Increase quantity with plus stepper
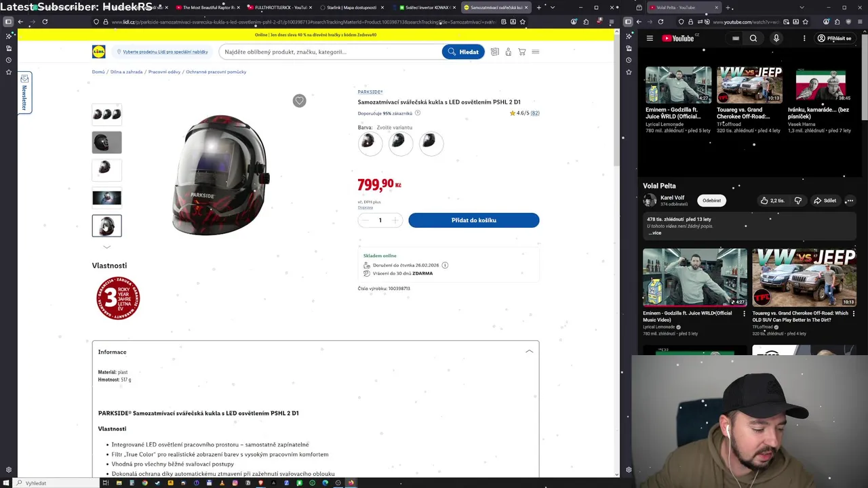Image resolution: width=868 pixels, height=488 pixels. pos(395,220)
